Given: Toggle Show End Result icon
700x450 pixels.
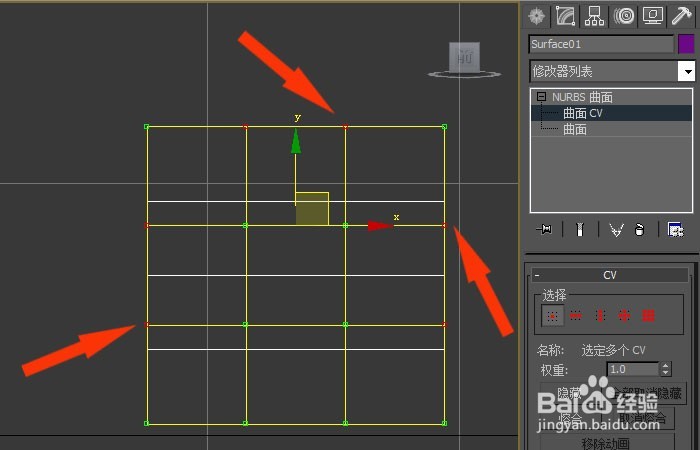Looking at the screenshot, I should tap(579, 229).
